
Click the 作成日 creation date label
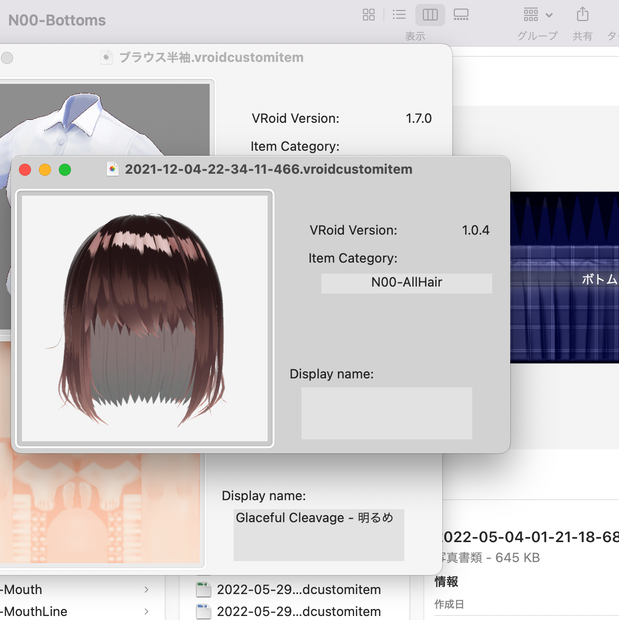(x=449, y=604)
